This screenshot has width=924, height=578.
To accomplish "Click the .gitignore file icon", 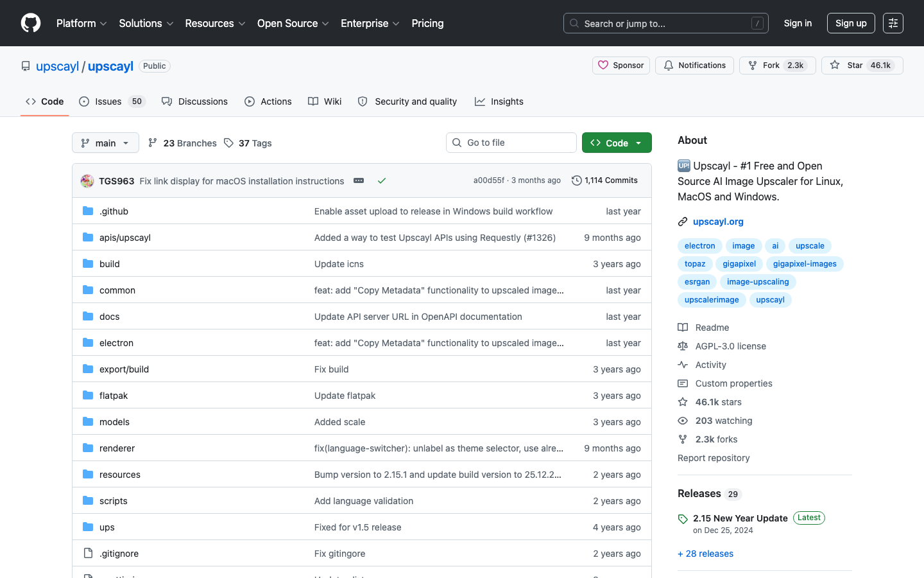I will click(88, 553).
